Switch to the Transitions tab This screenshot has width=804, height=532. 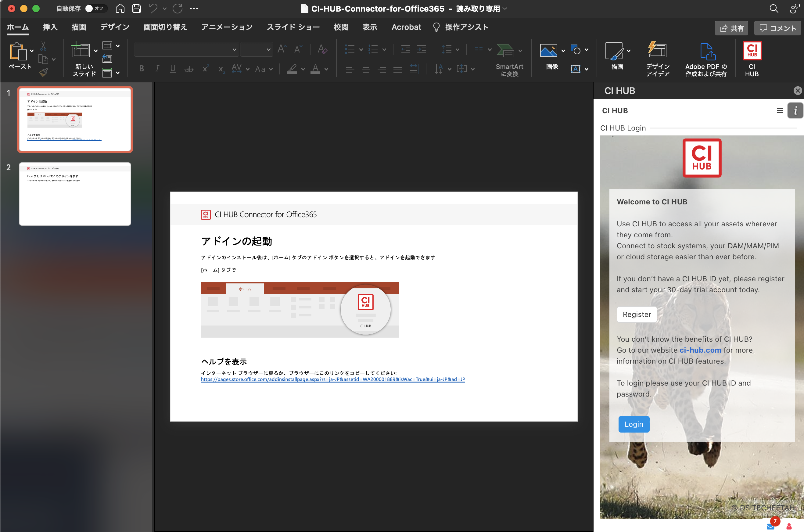[x=165, y=27]
